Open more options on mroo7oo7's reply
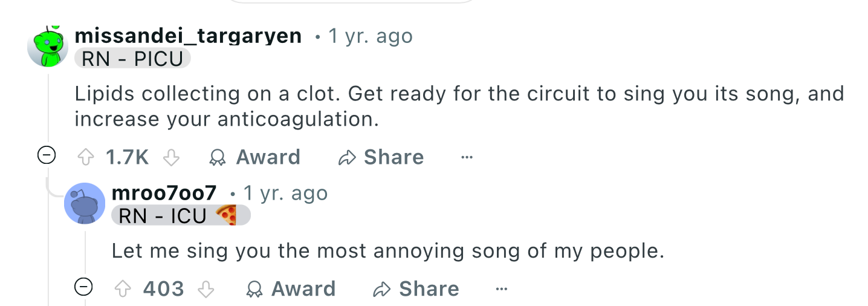Screen dimensions: 868x306 [x=501, y=289]
